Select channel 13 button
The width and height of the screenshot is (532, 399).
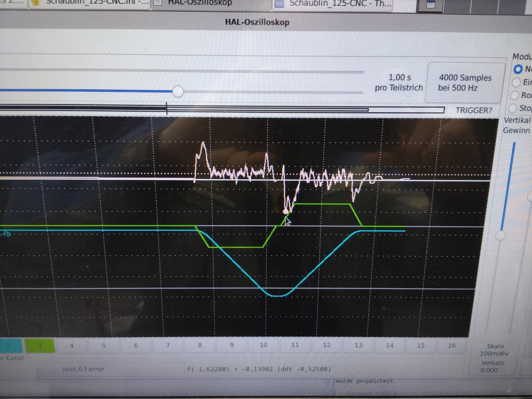tap(358, 345)
